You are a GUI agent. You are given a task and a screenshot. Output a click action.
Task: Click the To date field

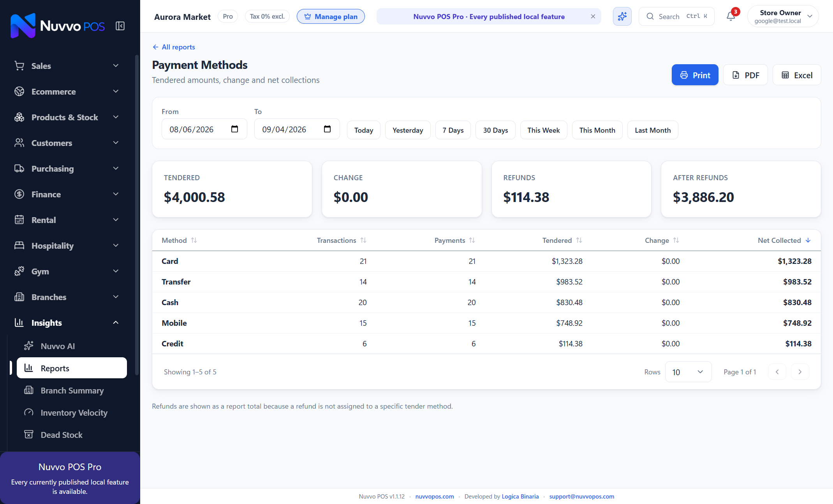click(x=297, y=129)
